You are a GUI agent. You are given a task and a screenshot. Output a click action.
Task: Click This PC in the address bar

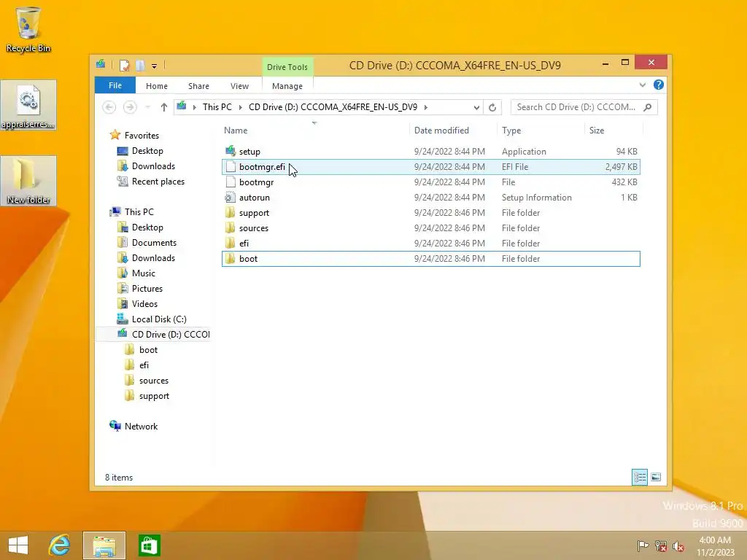click(x=217, y=107)
